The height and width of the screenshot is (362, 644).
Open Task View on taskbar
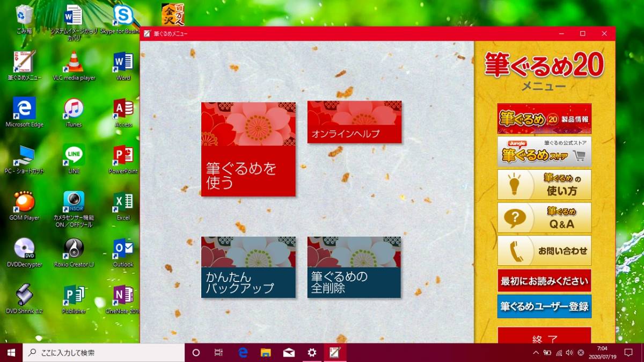click(218, 352)
